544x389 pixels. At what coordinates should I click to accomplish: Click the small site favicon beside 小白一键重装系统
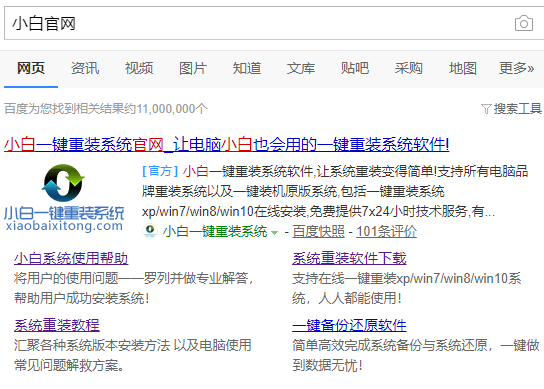click(150, 231)
